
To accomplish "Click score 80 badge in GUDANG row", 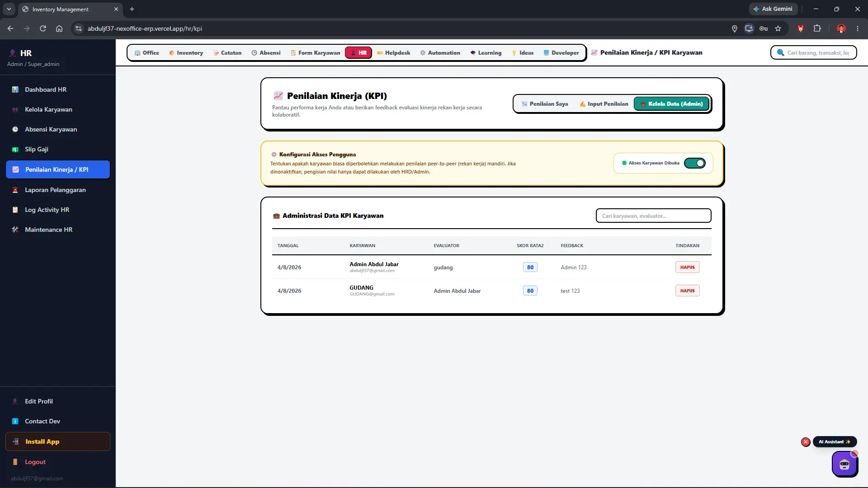I will tap(530, 291).
